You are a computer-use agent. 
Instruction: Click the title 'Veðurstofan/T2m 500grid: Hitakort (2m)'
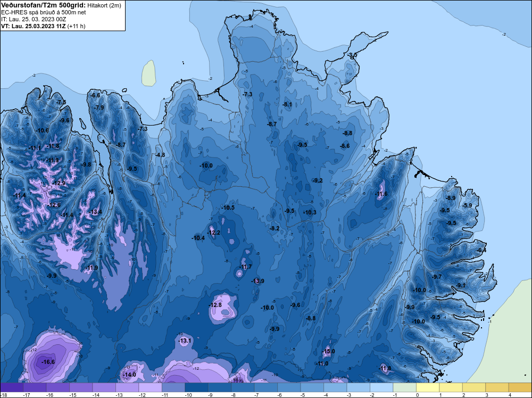pos(61,5)
